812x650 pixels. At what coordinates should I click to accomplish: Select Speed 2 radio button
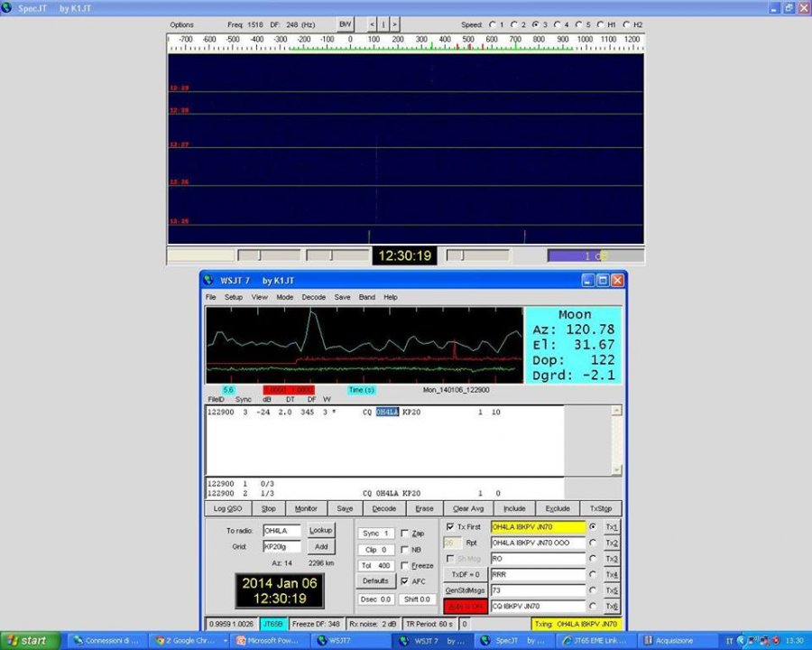(514, 24)
